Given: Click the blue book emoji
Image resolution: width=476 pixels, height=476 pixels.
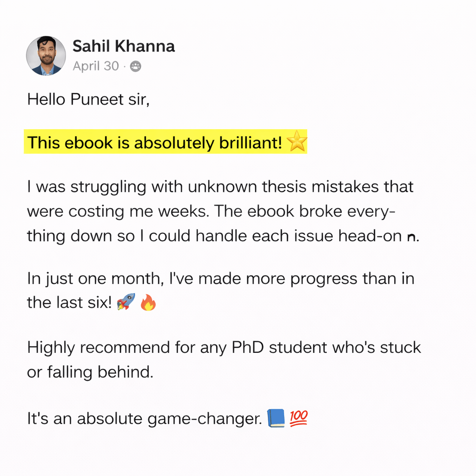Looking at the screenshot, I should (276, 418).
